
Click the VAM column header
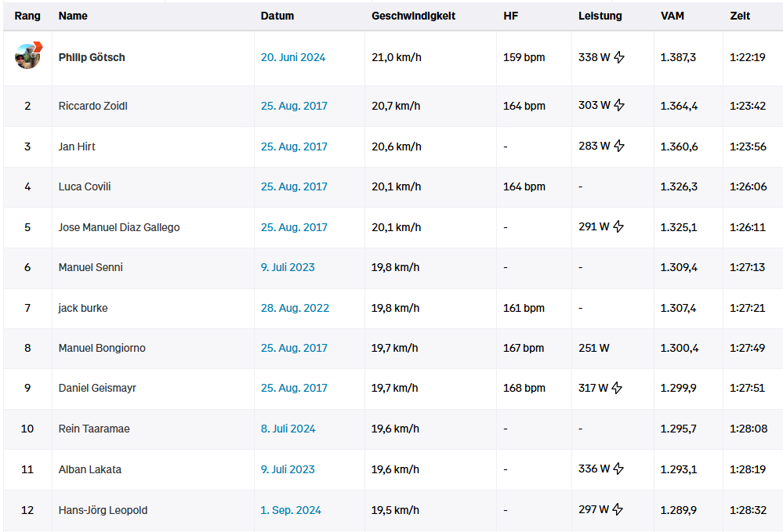point(672,16)
